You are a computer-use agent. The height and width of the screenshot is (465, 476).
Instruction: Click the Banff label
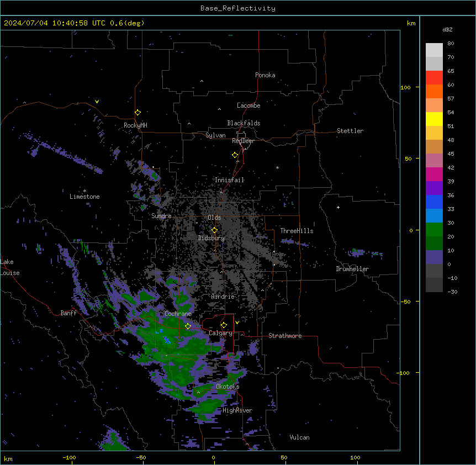click(68, 313)
